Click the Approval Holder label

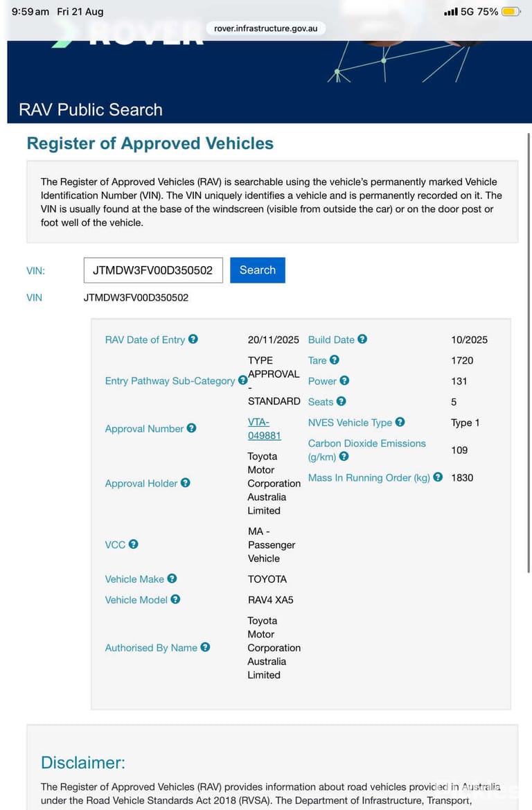pyautogui.click(x=141, y=484)
